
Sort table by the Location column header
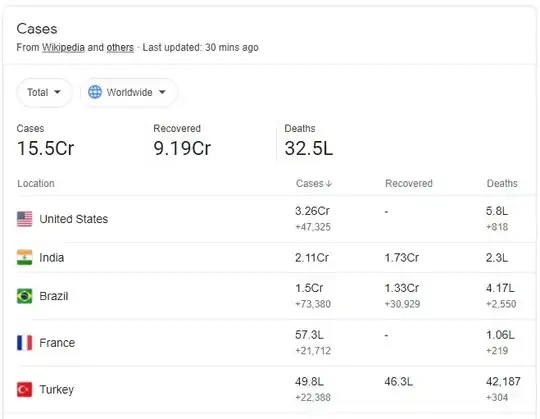coord(36,184)
